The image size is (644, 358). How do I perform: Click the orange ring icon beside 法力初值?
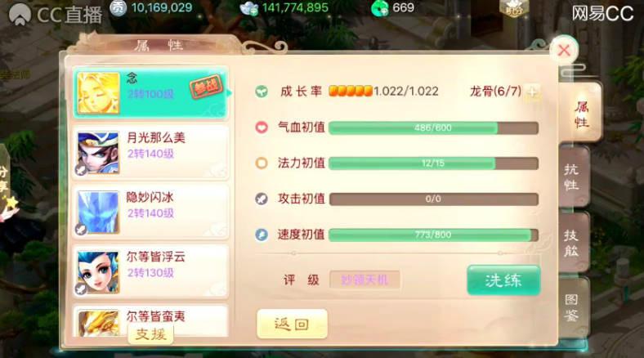point(262,163)
